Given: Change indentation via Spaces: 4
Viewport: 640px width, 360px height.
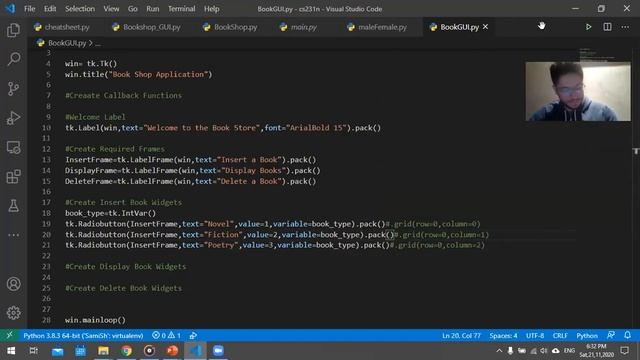Looking at the screenshot, I should (x=503, y=335).
